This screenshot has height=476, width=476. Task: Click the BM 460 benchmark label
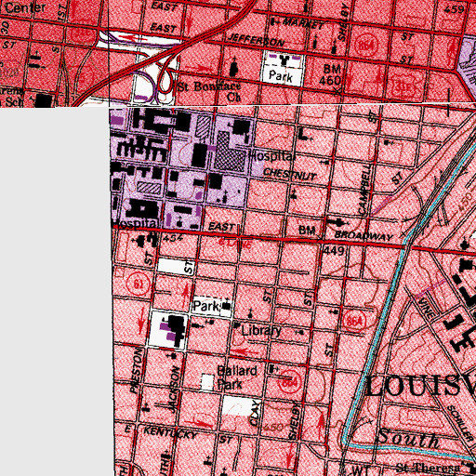point(330,75)
